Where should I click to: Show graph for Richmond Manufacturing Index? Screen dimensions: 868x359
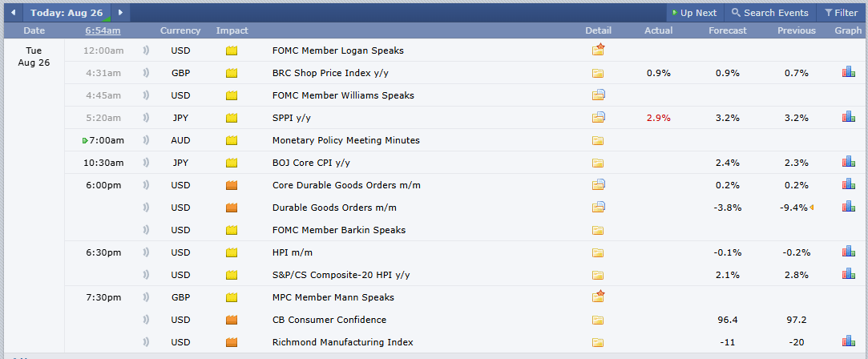pyautogui.click(x=848, y=341)
